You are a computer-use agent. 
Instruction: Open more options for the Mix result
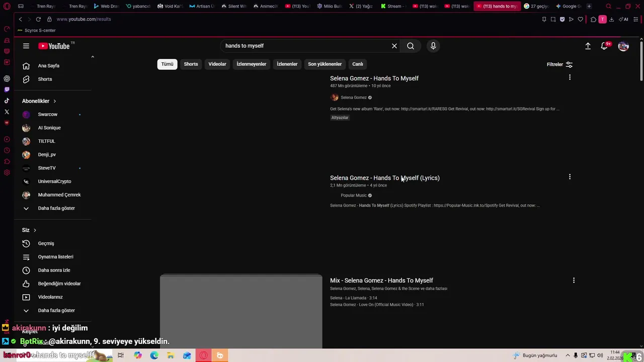[x=574, y=281]
